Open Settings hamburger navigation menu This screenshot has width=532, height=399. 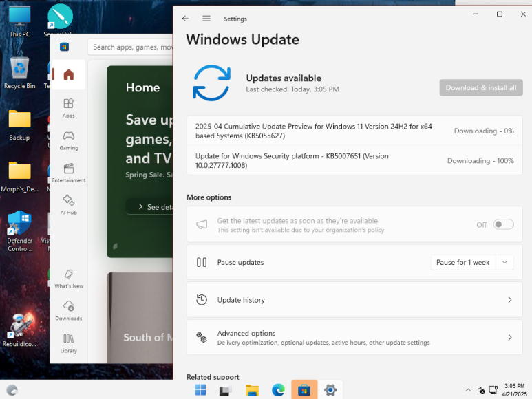pyautogui.click(x=206, y=19)
